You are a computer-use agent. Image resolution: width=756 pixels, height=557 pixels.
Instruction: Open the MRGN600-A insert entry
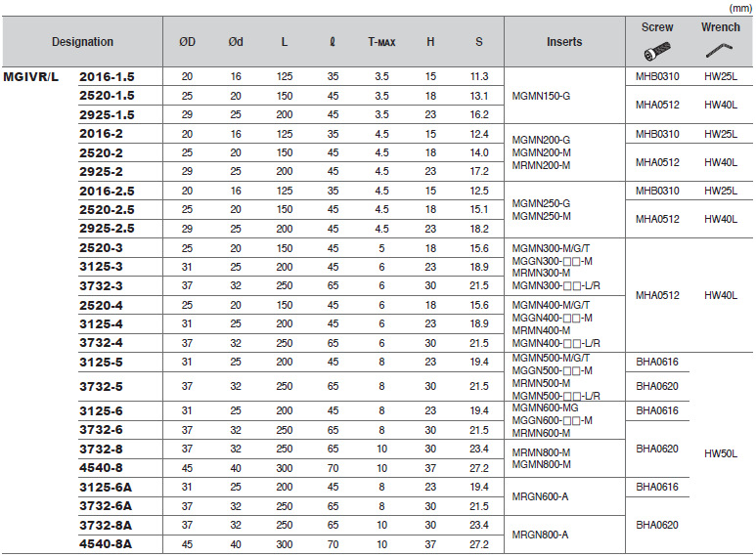541,496
